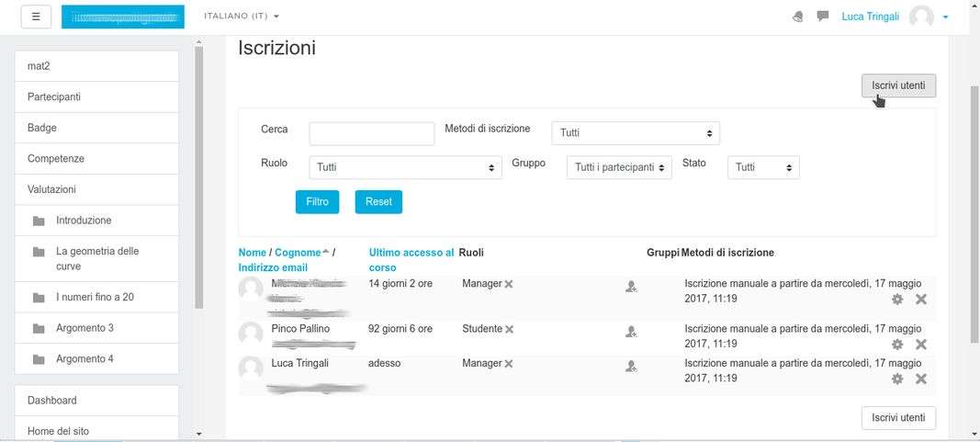Sort table by Nome
The height and width of the screenshot is (442, 980).
click(x=253, y=253)
